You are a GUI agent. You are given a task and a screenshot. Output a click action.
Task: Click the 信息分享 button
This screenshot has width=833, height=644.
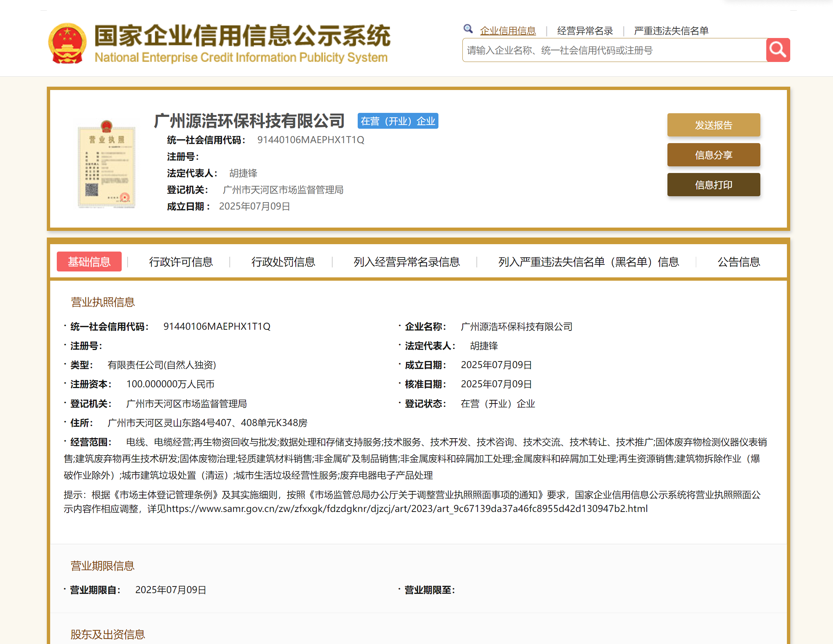click(x=713, y=155)
